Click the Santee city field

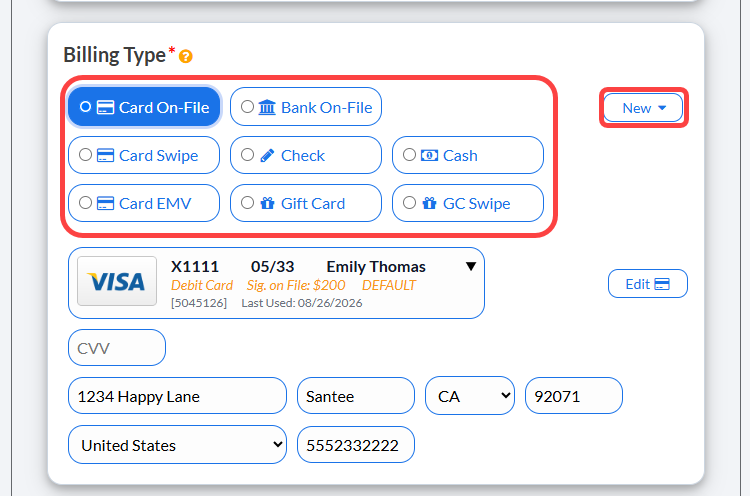[356, 396]
